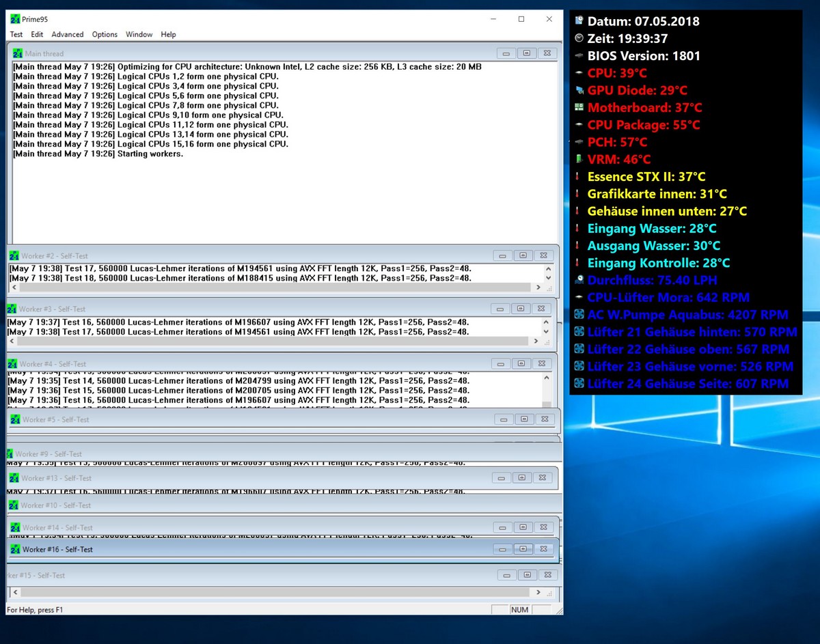Activate the Worker #10 - Self-Test title bar
Screen dimensions: 820x644
(x=284, y=505)
